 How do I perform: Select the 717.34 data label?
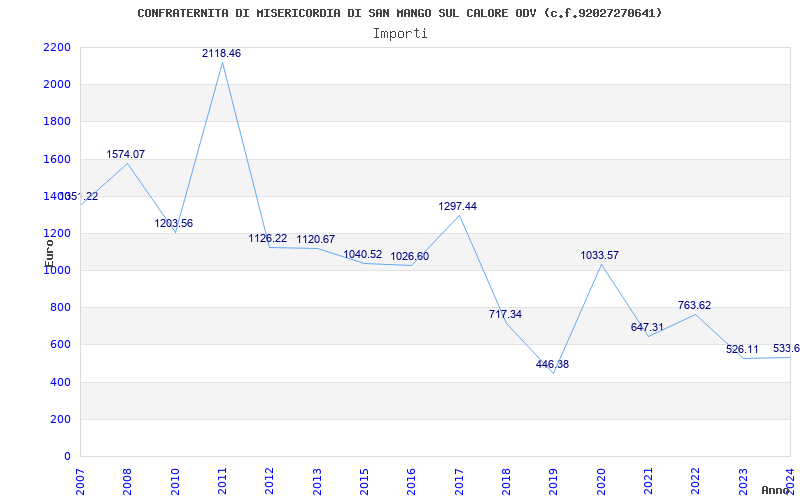point(505,315)
